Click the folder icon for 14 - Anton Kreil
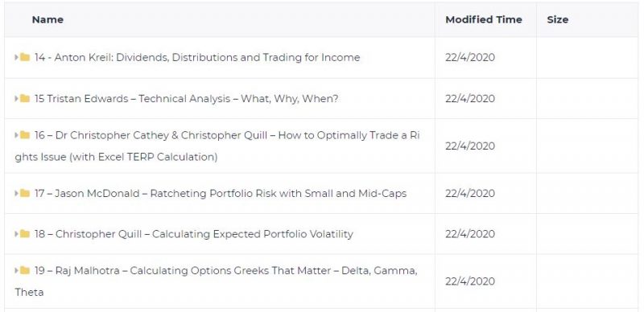Viewport: 644px width, 312px height. pos(25,57)
